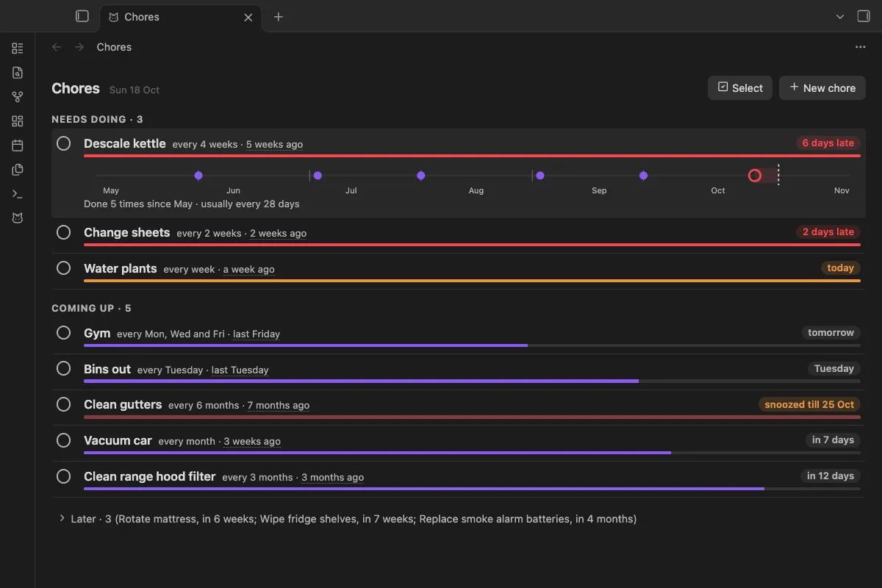Click the '3 months ago' link
882x588 pixels.
(x=332, y=477)
